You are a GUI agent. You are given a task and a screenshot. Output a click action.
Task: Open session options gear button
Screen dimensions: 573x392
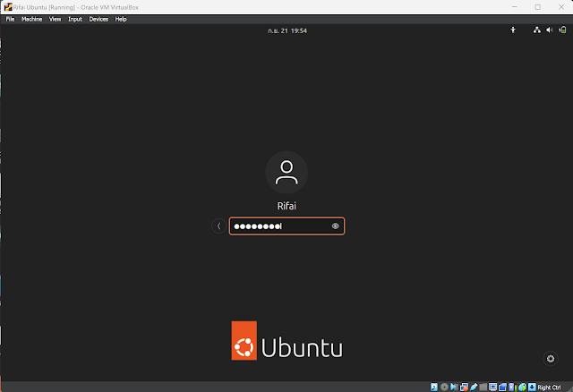(x=551, y=359)
